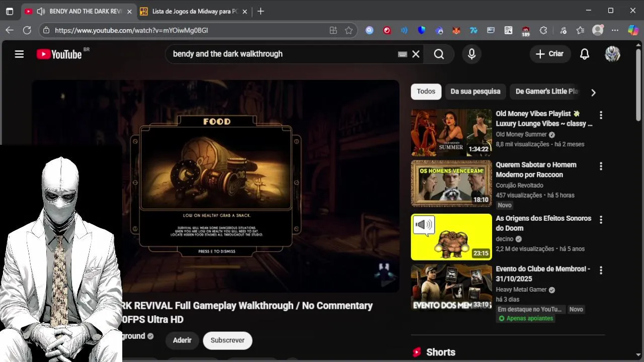This screenshot has width=644, height=362.
Task: Open the Extensions puzzle-piece menu
Action: (x=543, y=30)
